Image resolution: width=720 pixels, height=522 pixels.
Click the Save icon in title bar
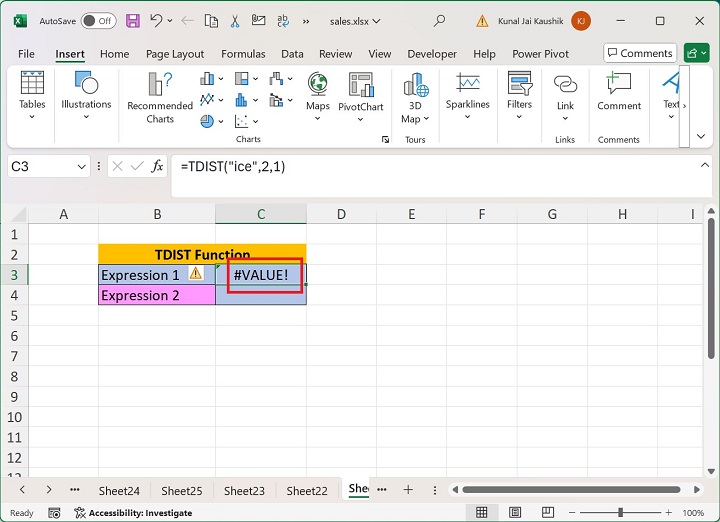(133, 21)
